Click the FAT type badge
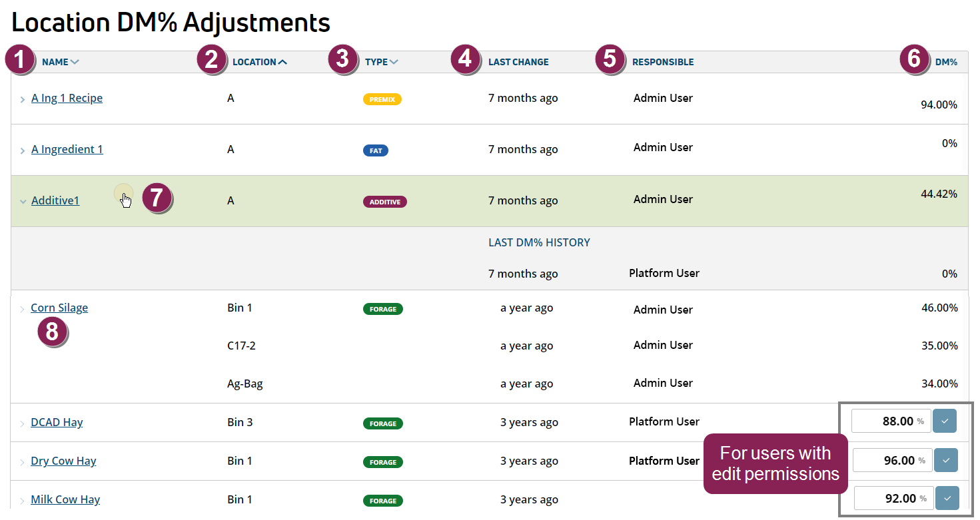The height and width of the screenshot is (520, 980). (x=376, y=150)
